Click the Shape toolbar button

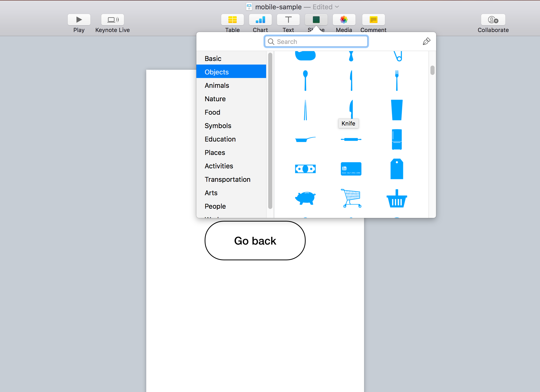(x=316, y=20)
